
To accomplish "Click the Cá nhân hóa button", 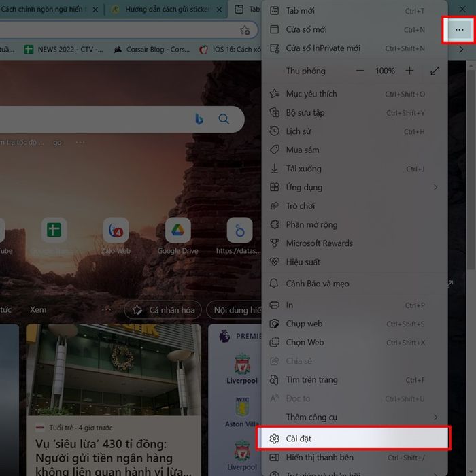I will 165,310.
